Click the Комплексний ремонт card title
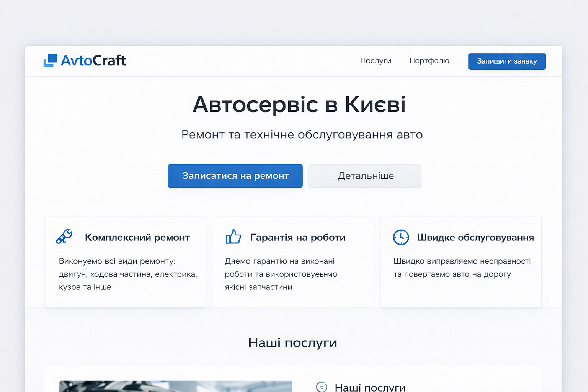The width and height of the screenshot is (588, 392). (x=138, y=238)
